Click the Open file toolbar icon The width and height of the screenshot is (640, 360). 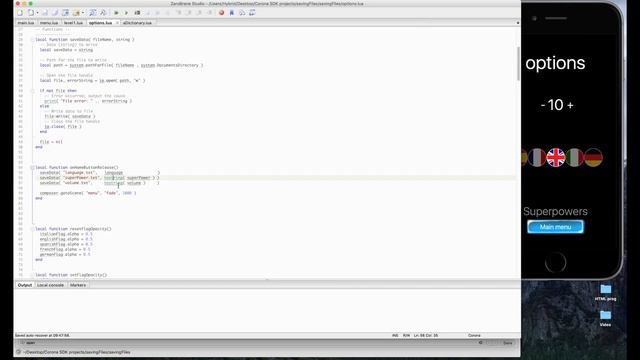31,13
